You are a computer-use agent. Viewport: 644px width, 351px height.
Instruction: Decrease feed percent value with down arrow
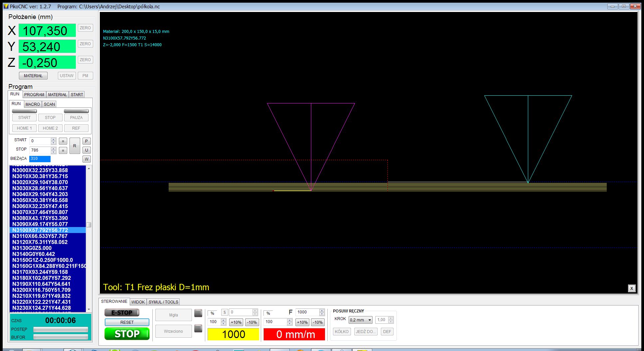click(289, 324)
